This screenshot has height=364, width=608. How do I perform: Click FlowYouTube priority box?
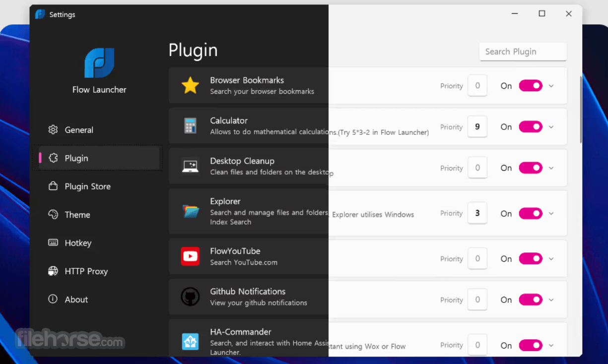477,259
